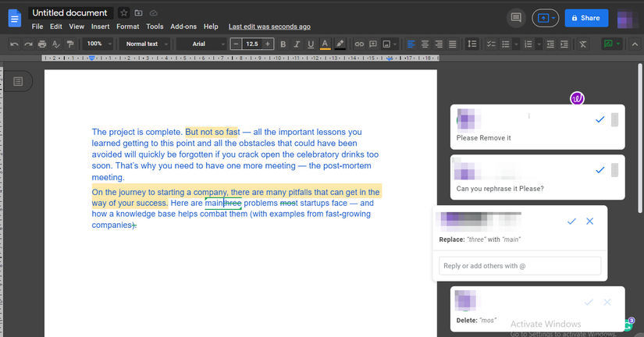
Task: Open the View menu
Action: 76,27
